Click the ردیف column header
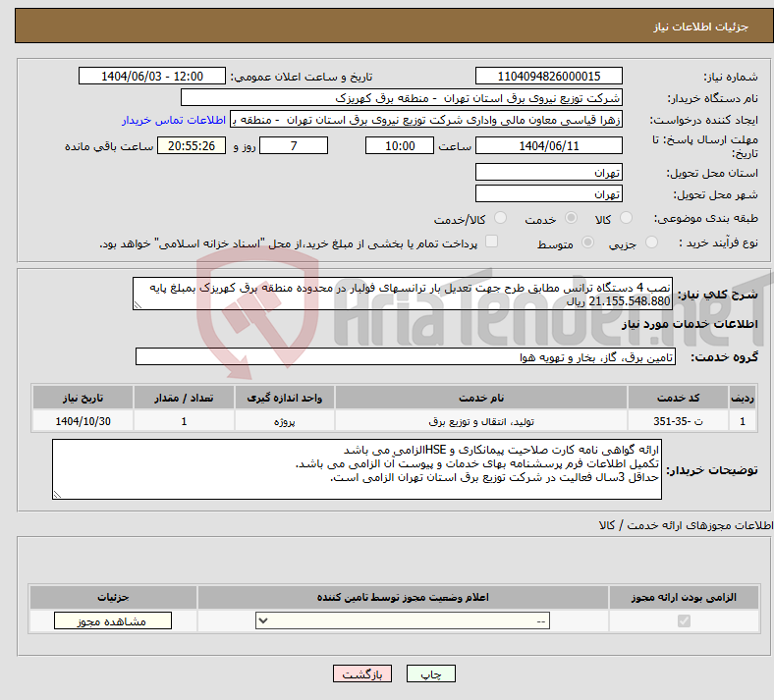The height and width of the screenshot is (700, 774). [743, 398]
